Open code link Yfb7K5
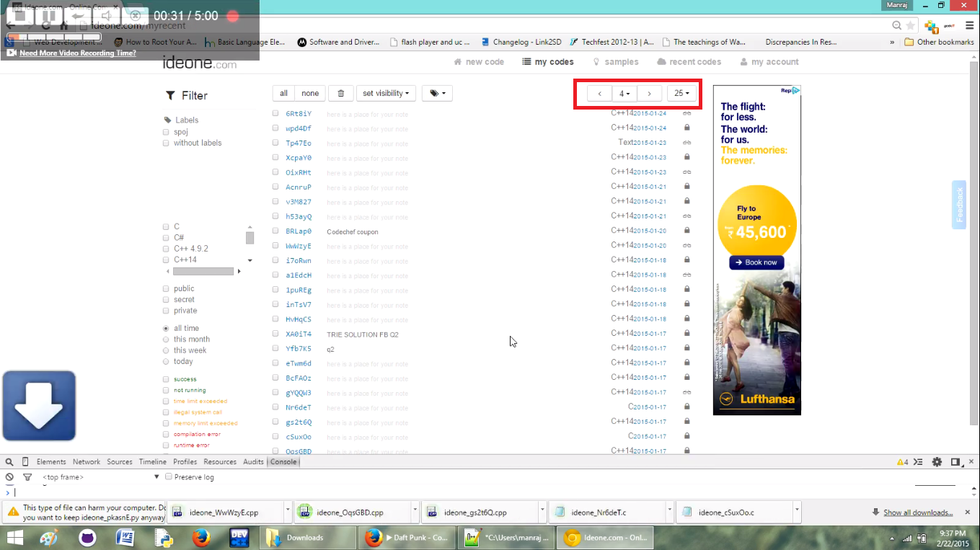This screenshot has width=980, height=550. point(299,349)
